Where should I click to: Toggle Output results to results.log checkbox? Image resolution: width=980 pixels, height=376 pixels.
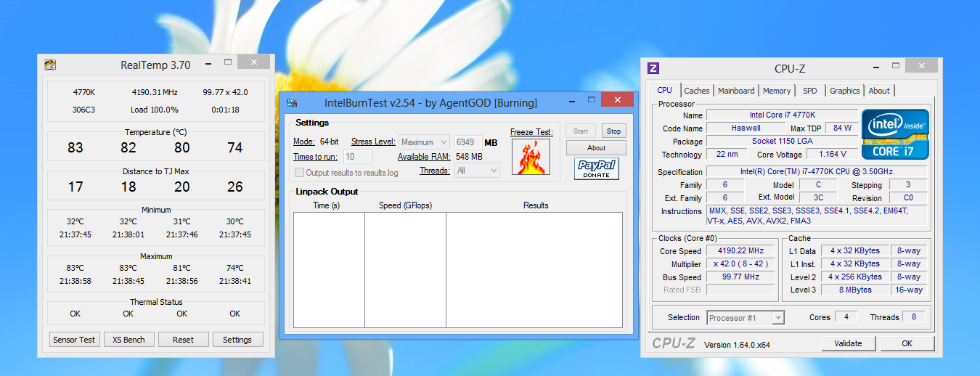pyautogui.click(x=299, y=173)
